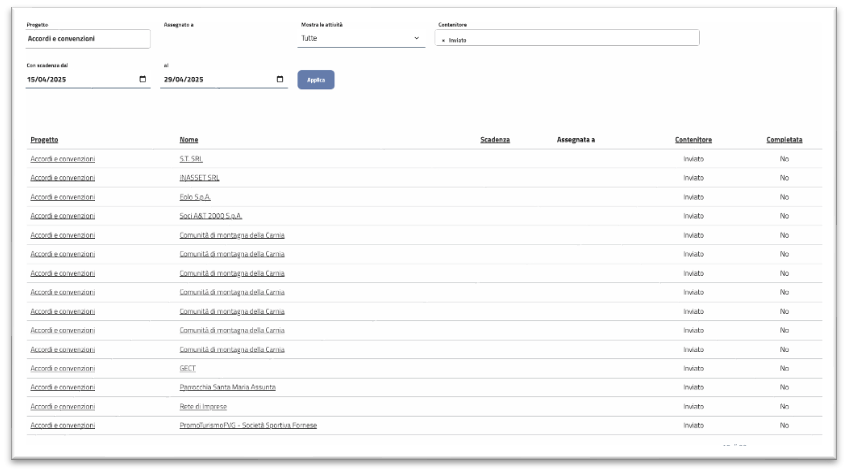Open the Parrocchia Santa Maria Assunta link
Image resolution: width=847 pixels, height=470 pixels.
(227, 387)
